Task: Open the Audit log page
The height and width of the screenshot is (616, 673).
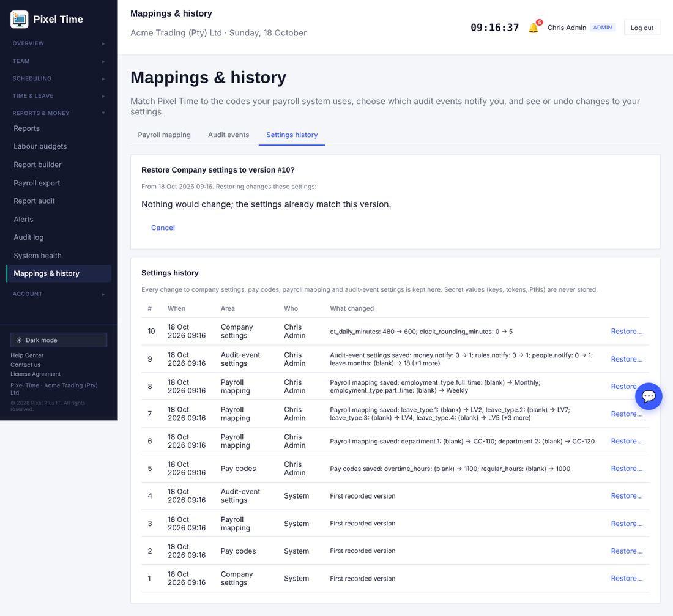Action: click(x=59, y=237)
